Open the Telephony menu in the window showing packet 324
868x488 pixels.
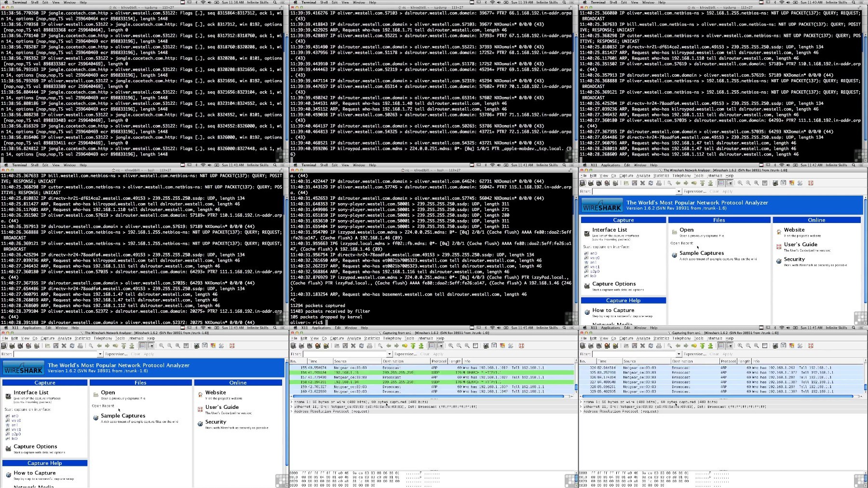pos(681,338)
